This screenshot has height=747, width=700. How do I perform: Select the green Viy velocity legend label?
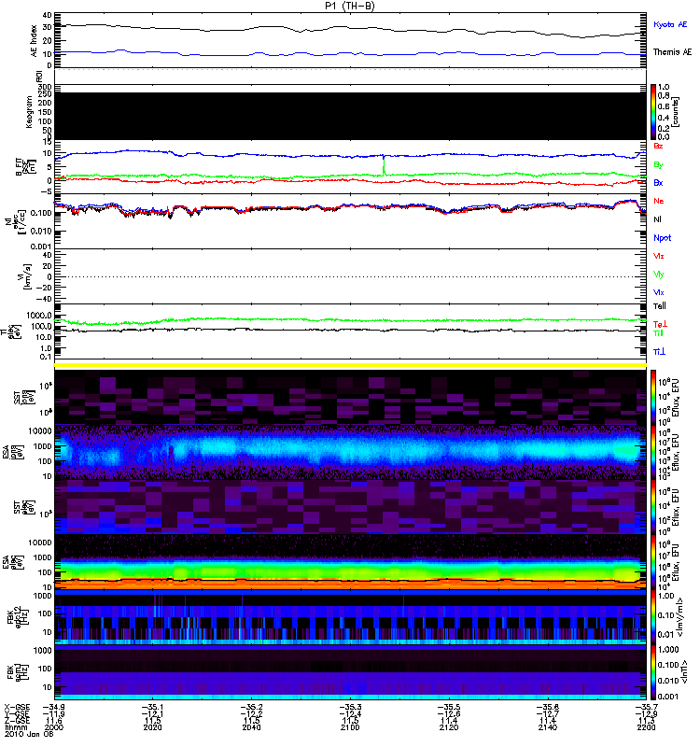(x=659, y=275)
